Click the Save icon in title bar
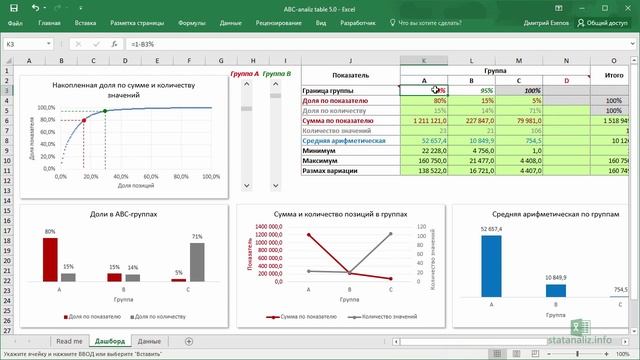Viewport: 640px width, 360px height. (x=13, y=8)
